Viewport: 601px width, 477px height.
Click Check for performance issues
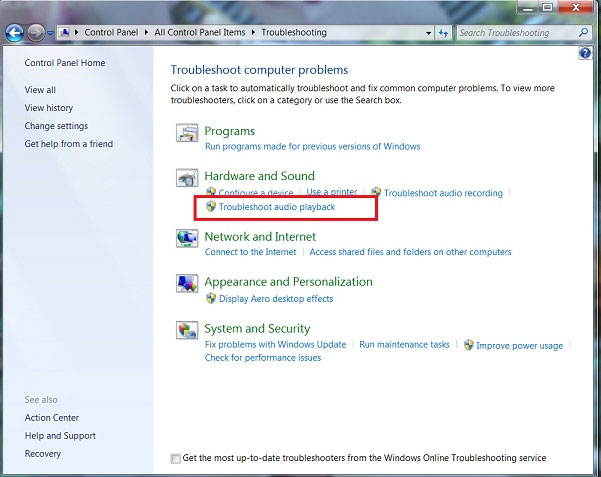263,358
